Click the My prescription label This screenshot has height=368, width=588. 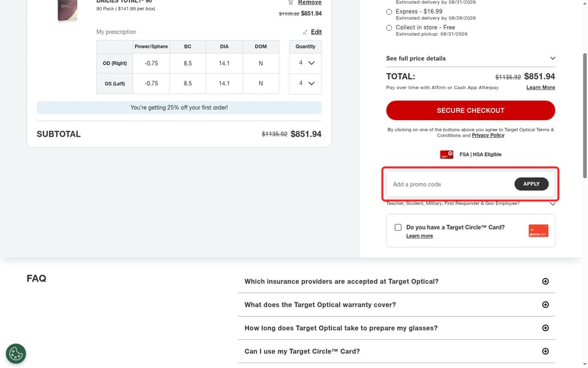[x=116, y=32]
